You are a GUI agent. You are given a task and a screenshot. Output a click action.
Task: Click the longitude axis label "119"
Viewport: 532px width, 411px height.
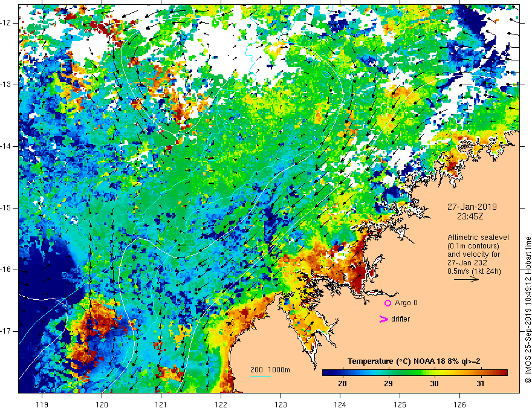42,404
